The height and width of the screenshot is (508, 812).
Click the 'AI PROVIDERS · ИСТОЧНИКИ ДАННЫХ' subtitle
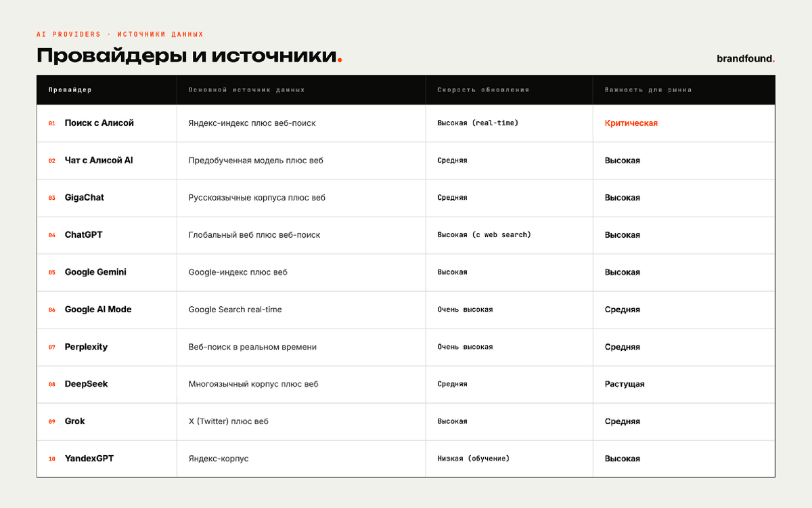coord(120,34)
